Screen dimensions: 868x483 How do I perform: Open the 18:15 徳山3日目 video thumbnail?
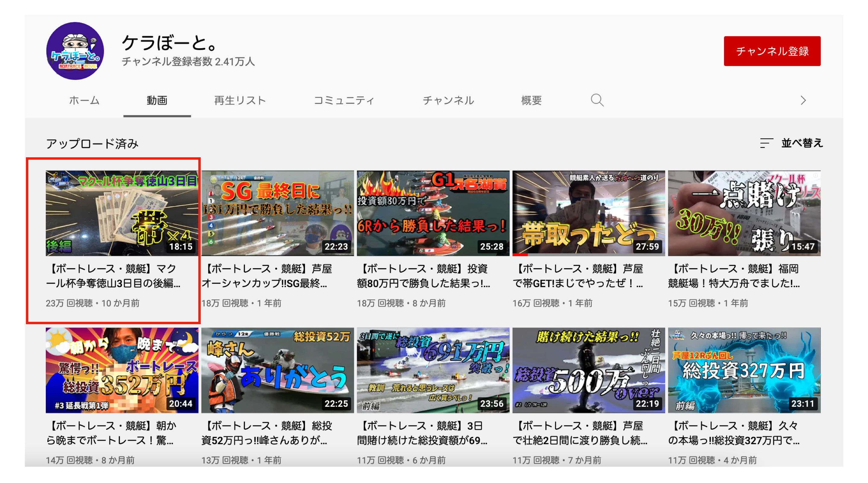(122, 213)
